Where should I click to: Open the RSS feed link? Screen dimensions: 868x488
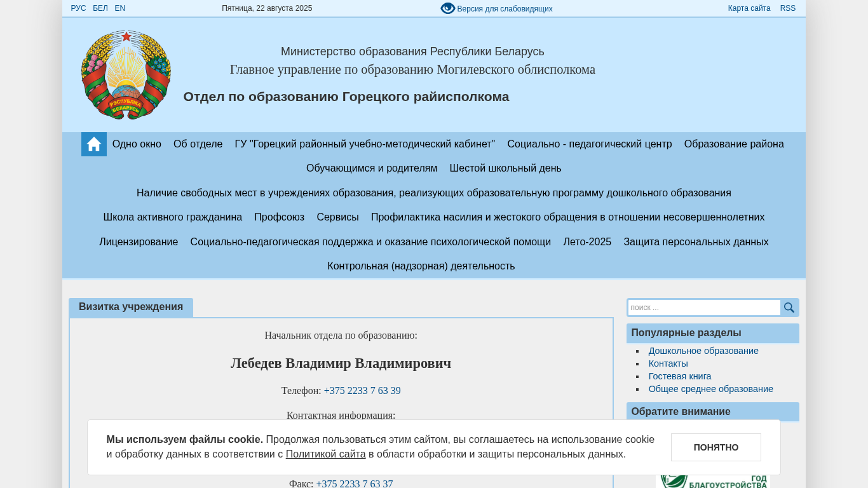click(x=788, y=8)
